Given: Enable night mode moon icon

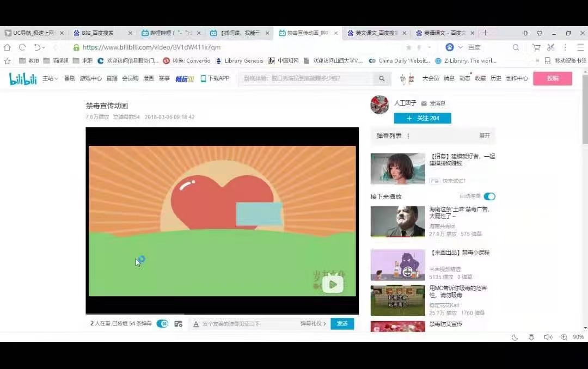Looking at the screenshot, I should [515, 337].
